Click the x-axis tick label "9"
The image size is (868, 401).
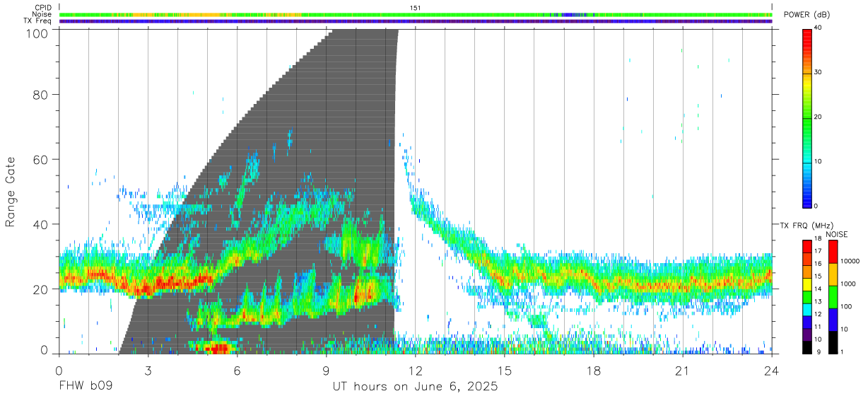(x=326, y=371)
